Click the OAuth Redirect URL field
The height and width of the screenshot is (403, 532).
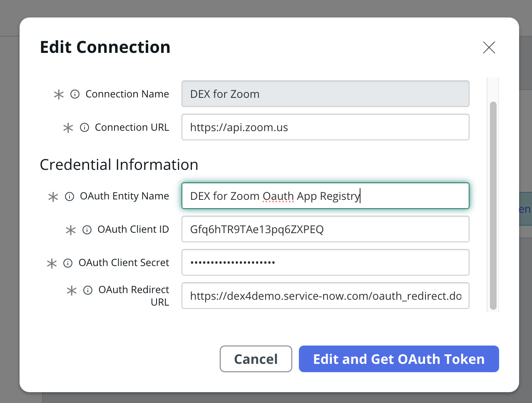click(326, 296)
